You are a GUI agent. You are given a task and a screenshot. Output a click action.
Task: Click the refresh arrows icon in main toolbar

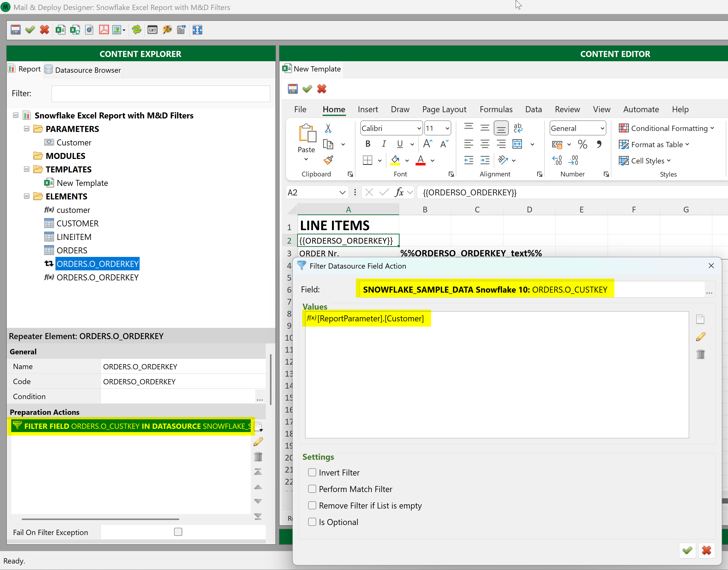pos(136,30)
